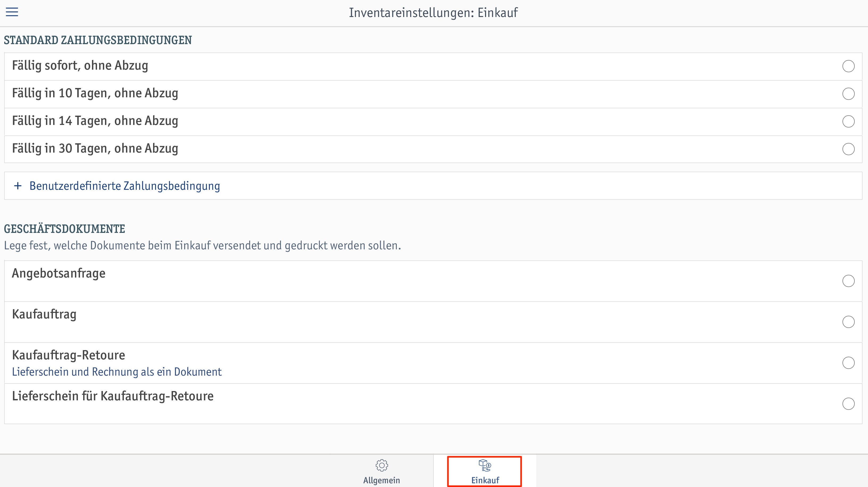Image resolution: width=868 pixels, height=487 pixels.
Task: Open the hamburger menu
Action: pos(12,12)
